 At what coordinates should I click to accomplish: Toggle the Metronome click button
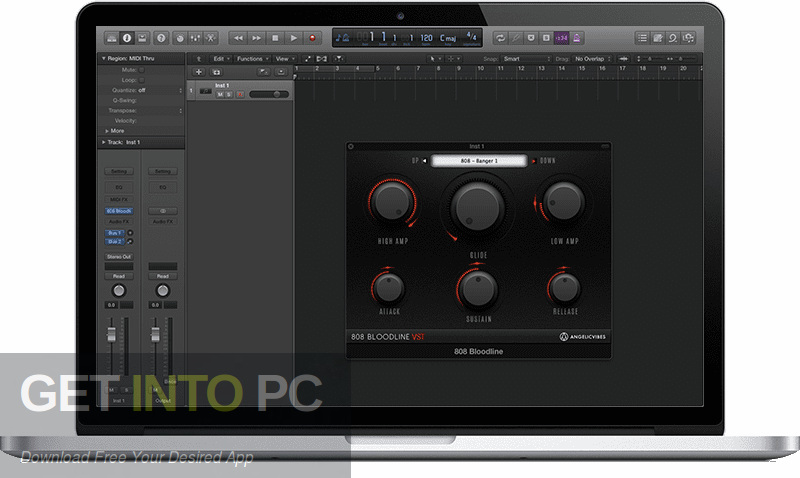coord(577,38)
